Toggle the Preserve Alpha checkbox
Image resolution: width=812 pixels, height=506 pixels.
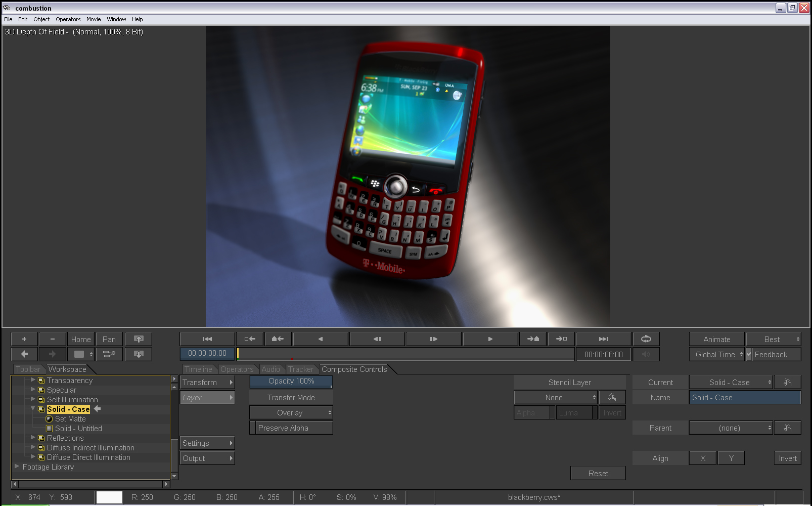[x=253, y=428]
